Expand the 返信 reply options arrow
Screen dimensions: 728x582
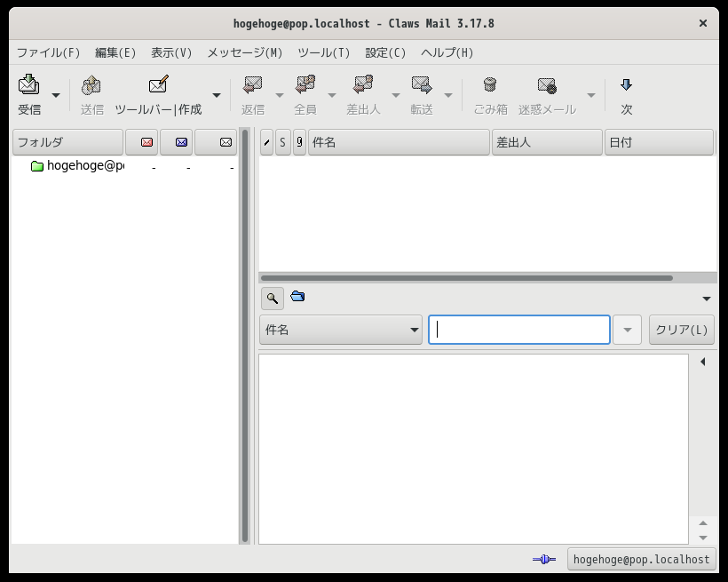280,95
